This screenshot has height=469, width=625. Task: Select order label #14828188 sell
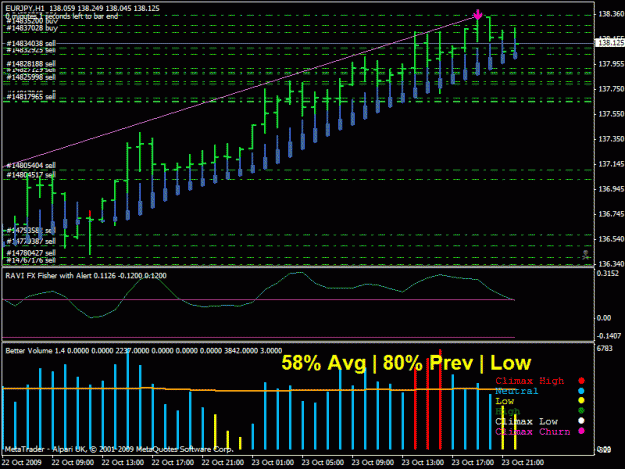[x=31, y=64]
